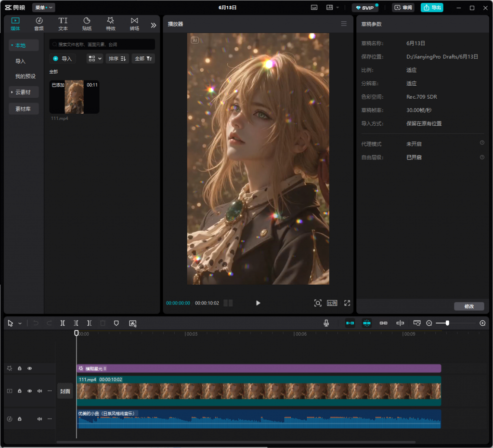Click help icon beside 自由层级
Image resolution: width=493 pixels, height=448 pixels.
pos(482,157)
